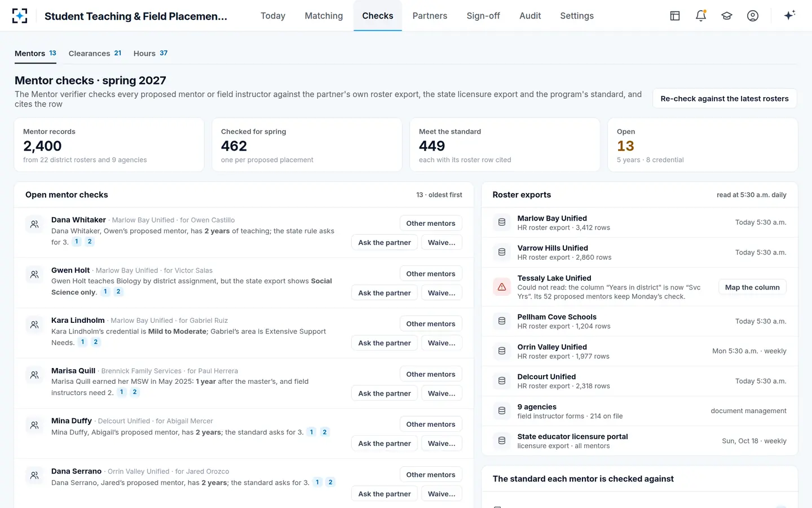Image resolution: width=812 pixels, height=508 pixels.
Task: Click the graduation cap icon
Action: [727, 16]
